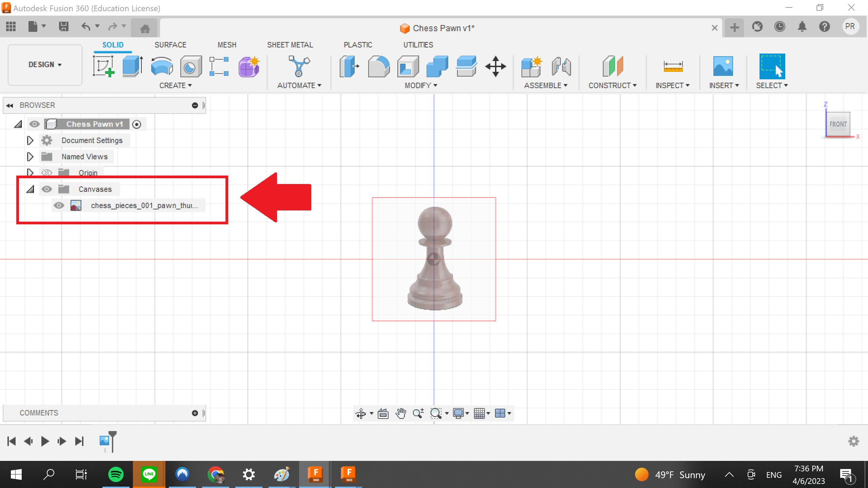Launch the Create Form tool

point(249,66)
